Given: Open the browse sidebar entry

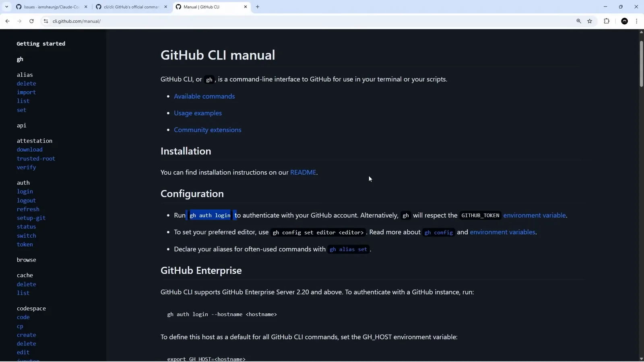Looking at the screenshot, I should pyautogui.click(x=26, y=260).
